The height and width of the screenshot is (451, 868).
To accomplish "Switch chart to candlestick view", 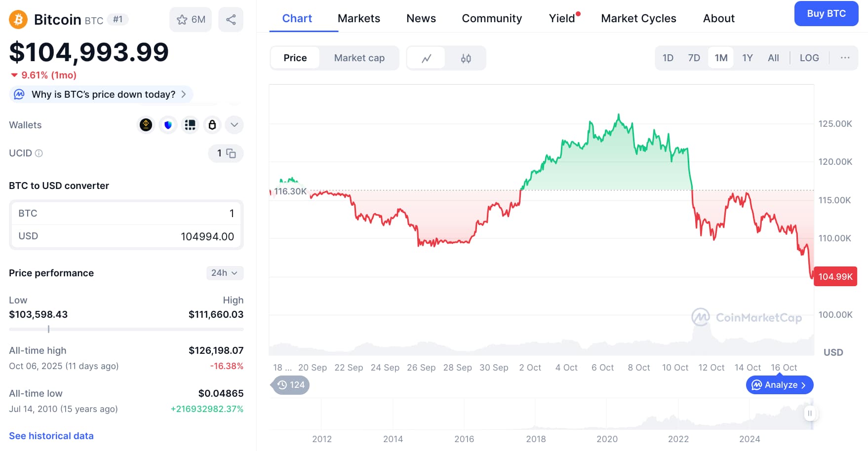I will coord(466,58).
